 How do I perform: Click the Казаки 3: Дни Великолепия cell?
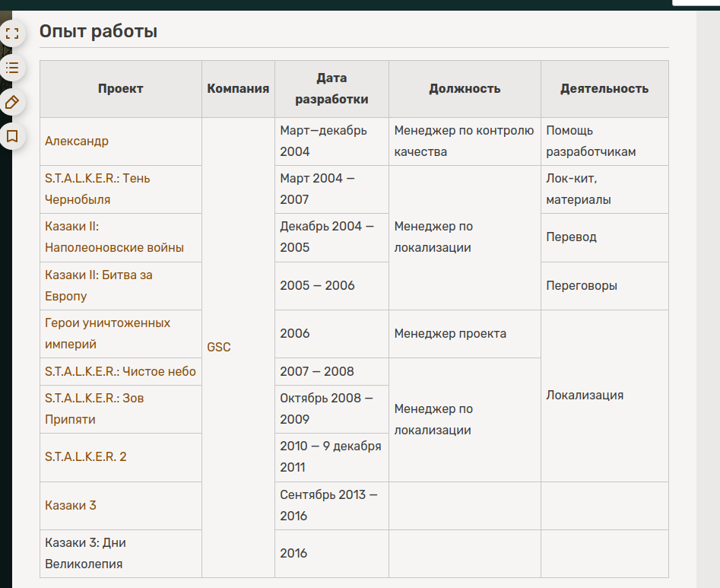(121, 554)
